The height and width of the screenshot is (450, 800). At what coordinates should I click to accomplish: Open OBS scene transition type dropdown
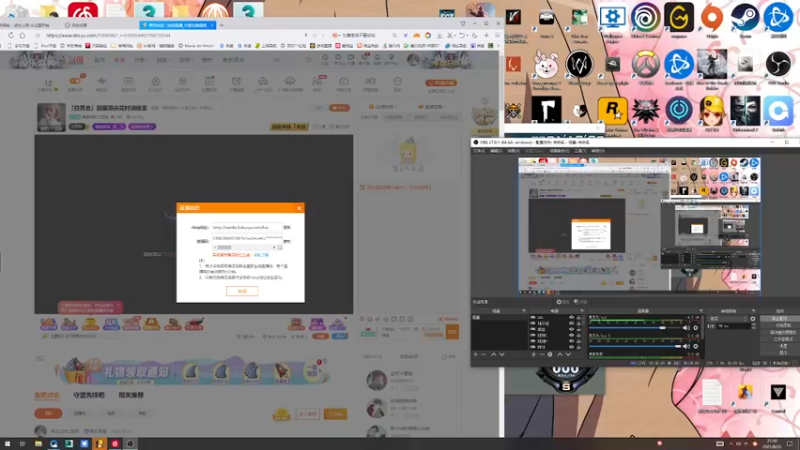pos(729,319)
